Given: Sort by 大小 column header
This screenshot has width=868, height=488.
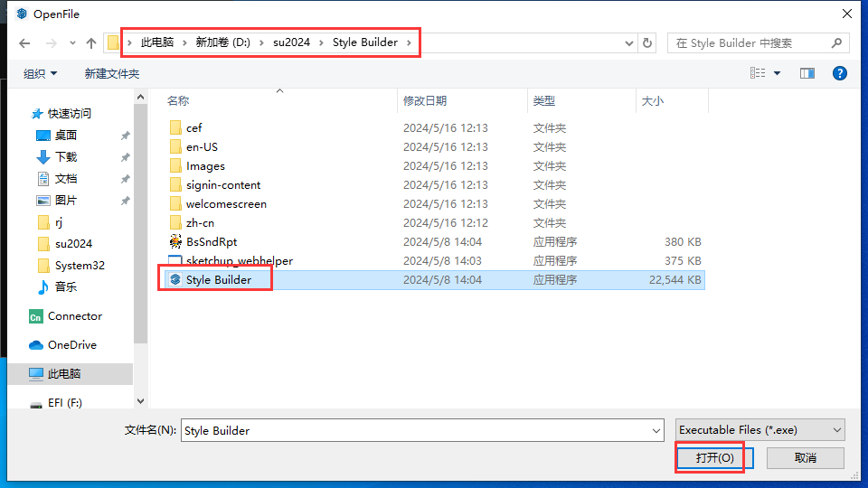Looking at the screenshot, I should 652,100.
